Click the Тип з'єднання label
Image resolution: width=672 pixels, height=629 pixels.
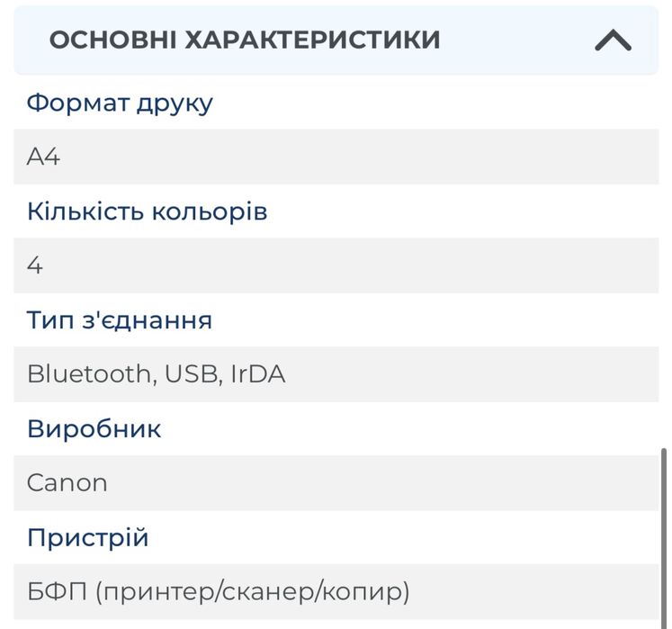[120, 320]
